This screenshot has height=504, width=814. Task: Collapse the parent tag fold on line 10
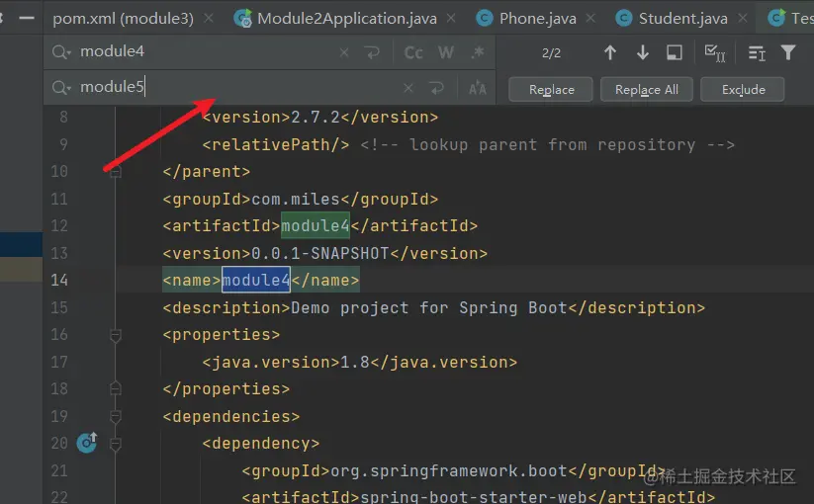tap(116, 172)
